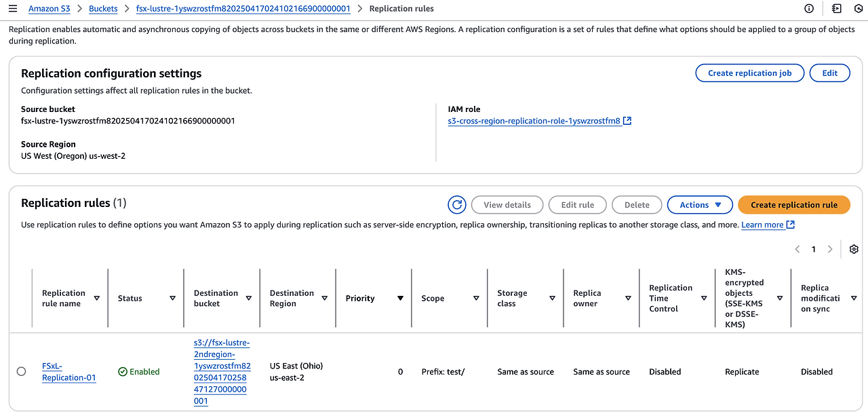Refresh the replication rules list

pos(457,205)
